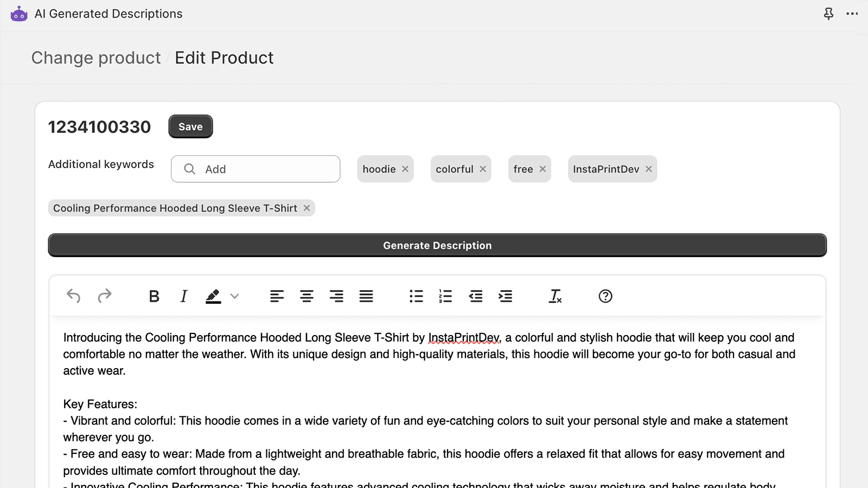
Task: Select the Edit Product breadcrumb item
Action: tap(224, 57)
